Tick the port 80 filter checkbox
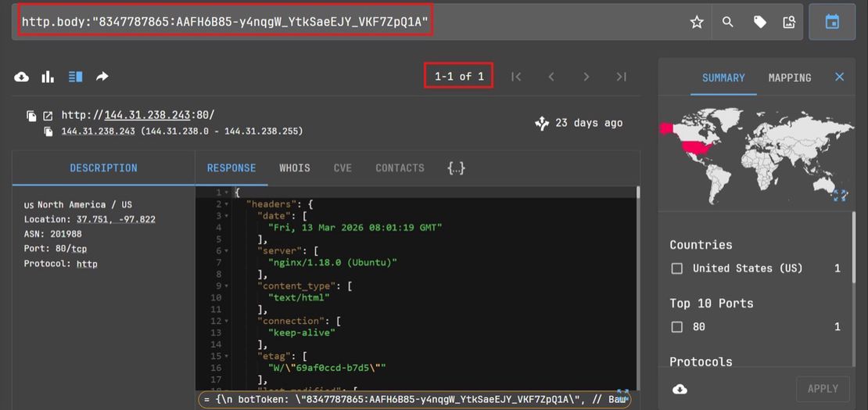The image size is (868, 410). (x=677, y=327)
